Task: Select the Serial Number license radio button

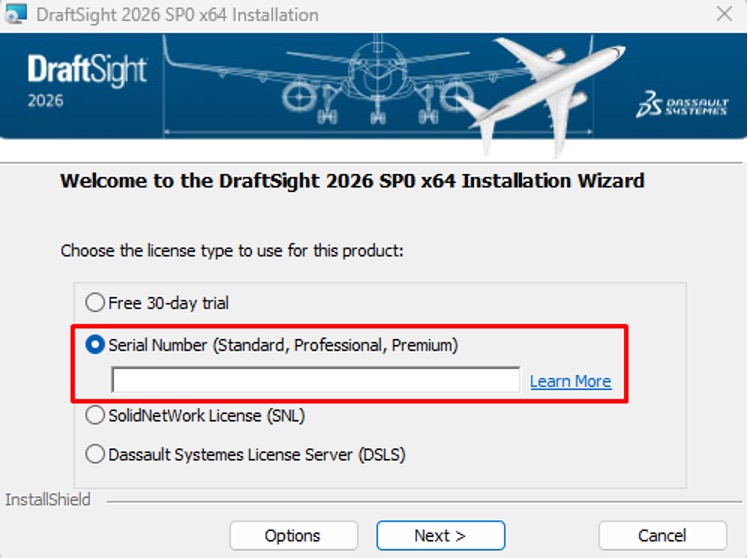Action: pos(95,345)
